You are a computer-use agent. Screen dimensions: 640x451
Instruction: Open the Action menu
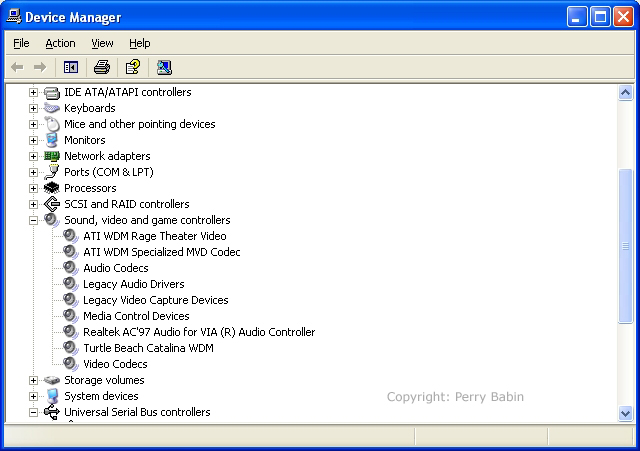tap(60, 43)
